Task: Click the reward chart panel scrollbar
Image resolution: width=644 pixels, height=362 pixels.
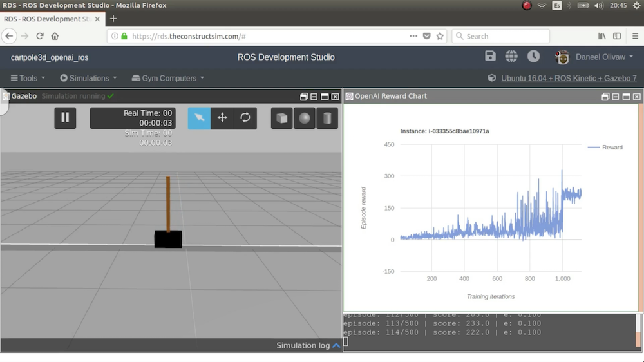Action: point(641,207)
